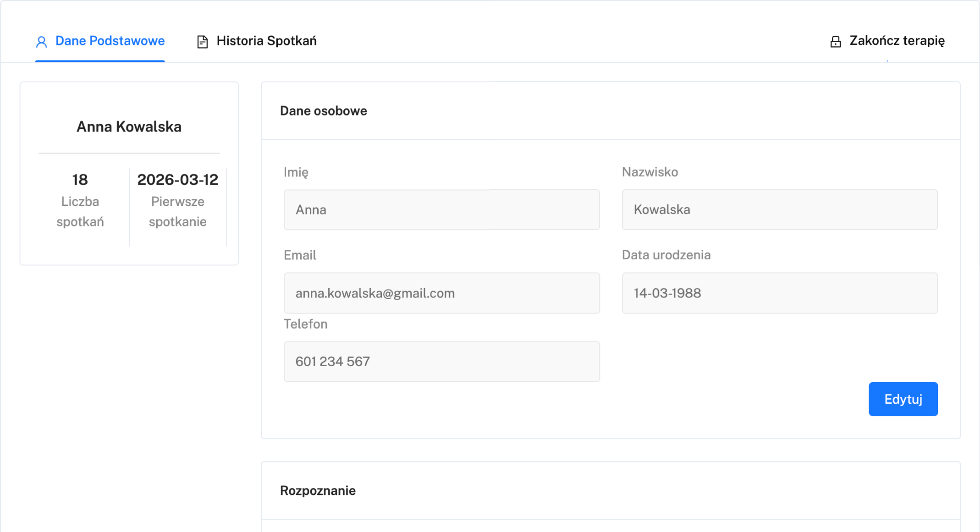Click the Pierwsze spotkanie label
980x532 pixels.
click(x=178, y=212)
